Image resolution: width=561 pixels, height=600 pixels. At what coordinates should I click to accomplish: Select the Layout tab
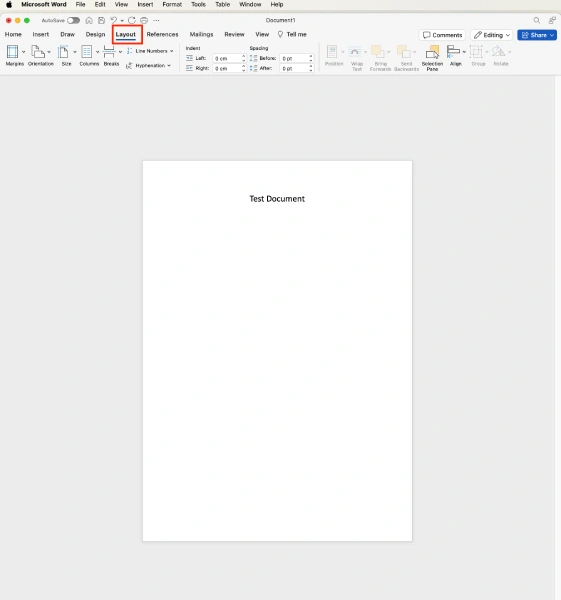pyautogui.click(x=126, y=34)
